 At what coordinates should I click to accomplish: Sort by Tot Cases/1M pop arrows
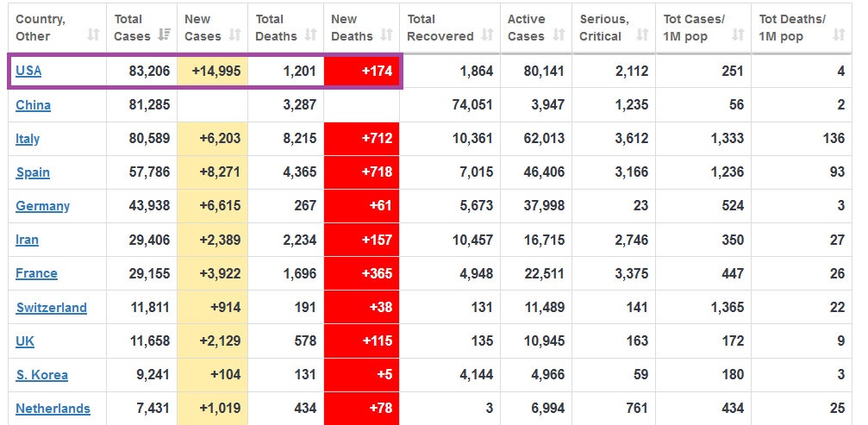[738, 35]
